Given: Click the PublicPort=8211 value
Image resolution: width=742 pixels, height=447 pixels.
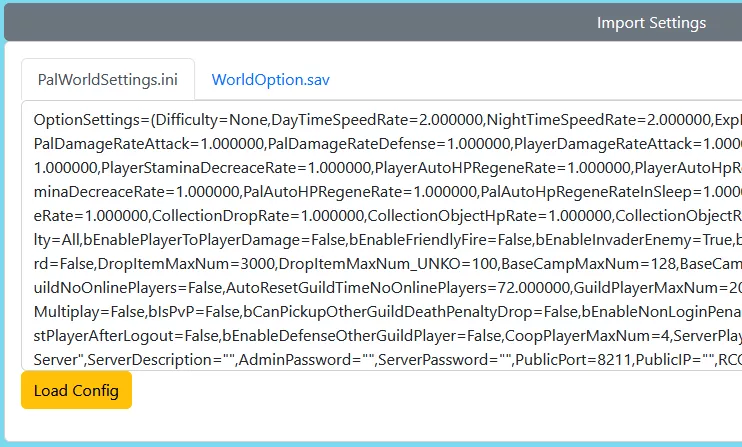Looking at the screenshot, I should pyautogui.click(x=573, y=360).
